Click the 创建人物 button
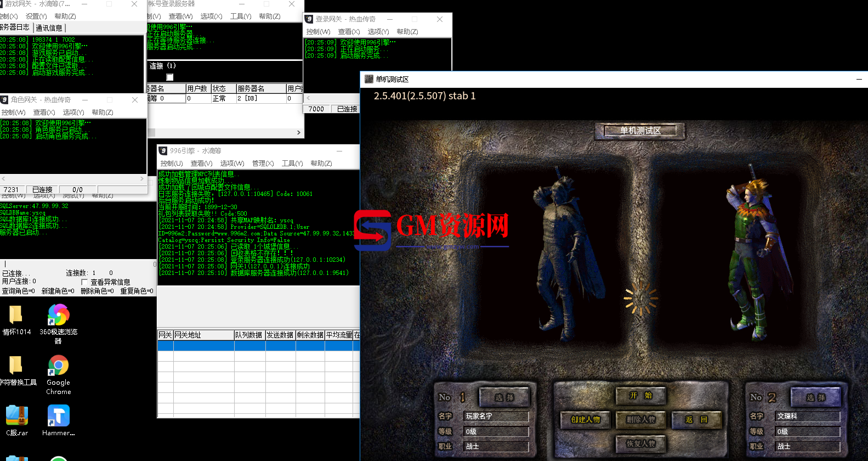This screenshot has height=461, width=868. (585, 420)
